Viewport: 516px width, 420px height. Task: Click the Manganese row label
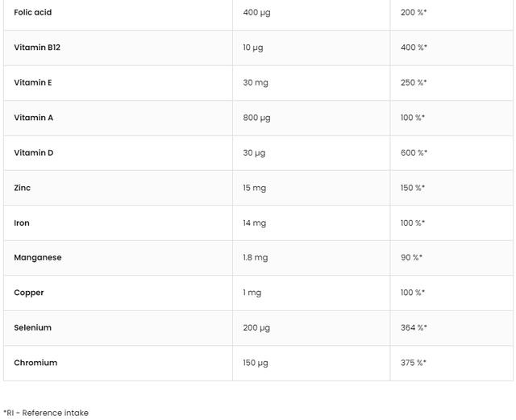(x=38, y=258)
